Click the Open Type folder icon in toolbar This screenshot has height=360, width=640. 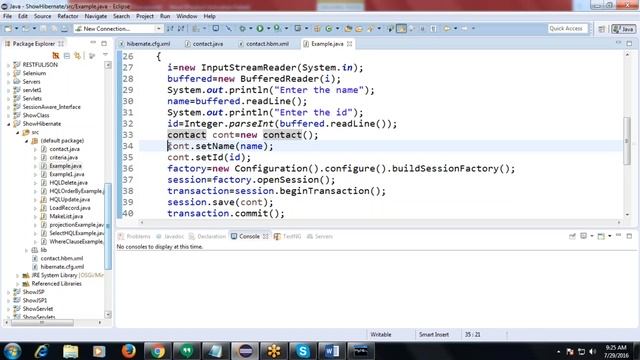coord(348,29)
